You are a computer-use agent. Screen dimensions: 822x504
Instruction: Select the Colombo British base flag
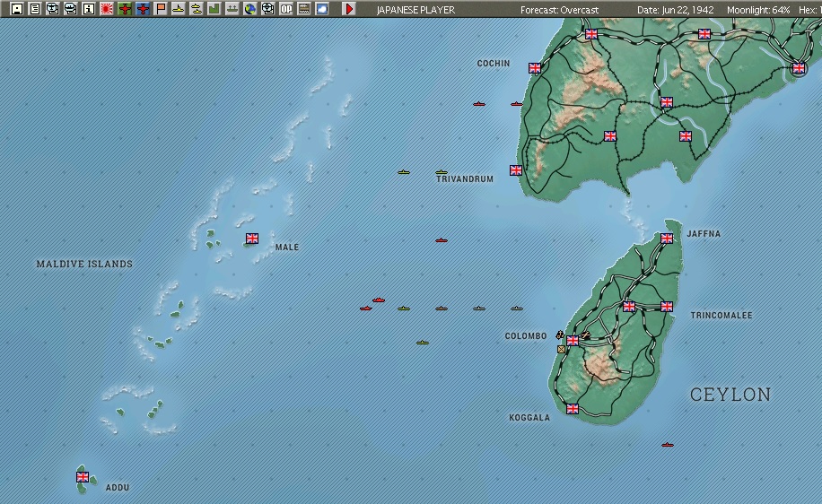[573, 341]
